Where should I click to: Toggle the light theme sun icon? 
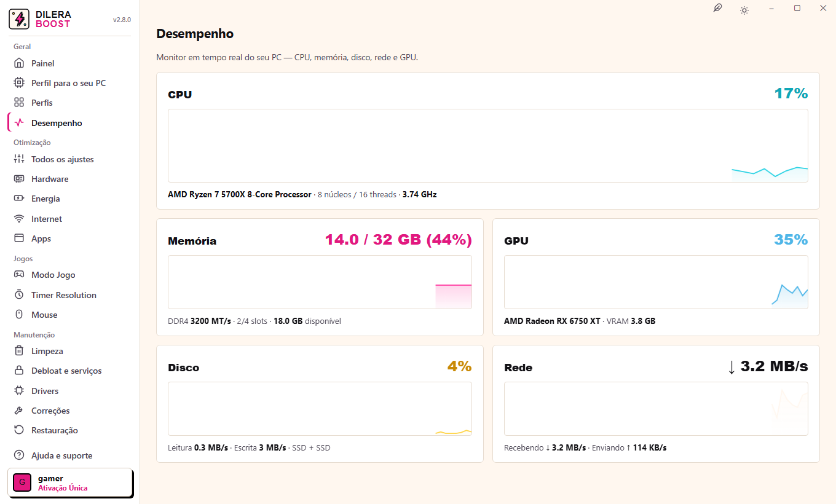pyautogui.click(x=744, y=10)
